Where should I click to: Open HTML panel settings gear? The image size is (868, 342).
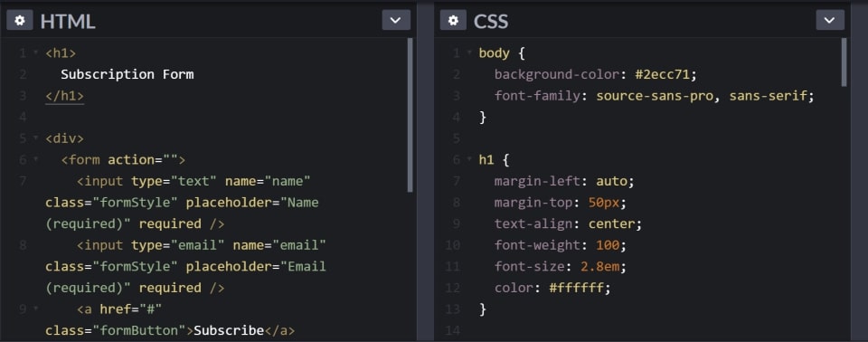[20, 21]
